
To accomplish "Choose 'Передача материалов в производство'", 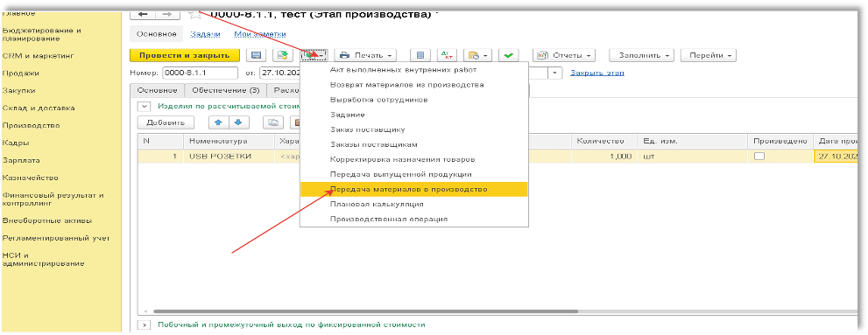I will 414,189.
